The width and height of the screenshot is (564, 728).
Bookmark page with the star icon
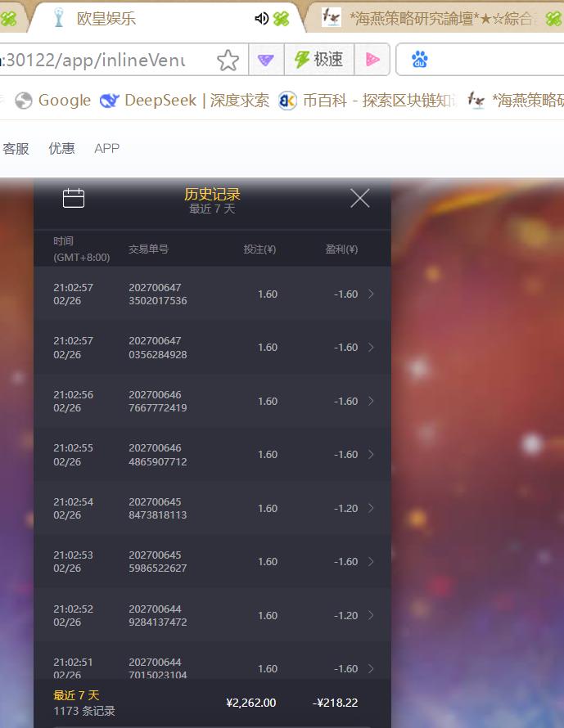(x=228, y=60)
